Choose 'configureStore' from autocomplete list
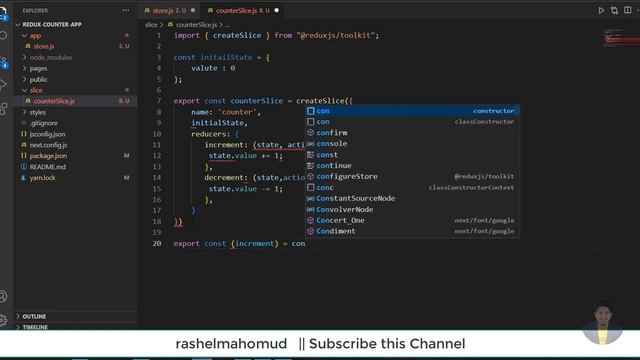This screenshot has width=640, height=360. [x=412, y=176]
